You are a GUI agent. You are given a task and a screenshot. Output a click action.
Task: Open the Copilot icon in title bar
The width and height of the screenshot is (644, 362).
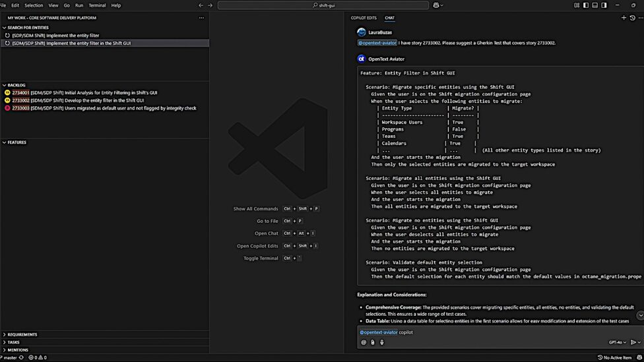[x=436, y=5]
